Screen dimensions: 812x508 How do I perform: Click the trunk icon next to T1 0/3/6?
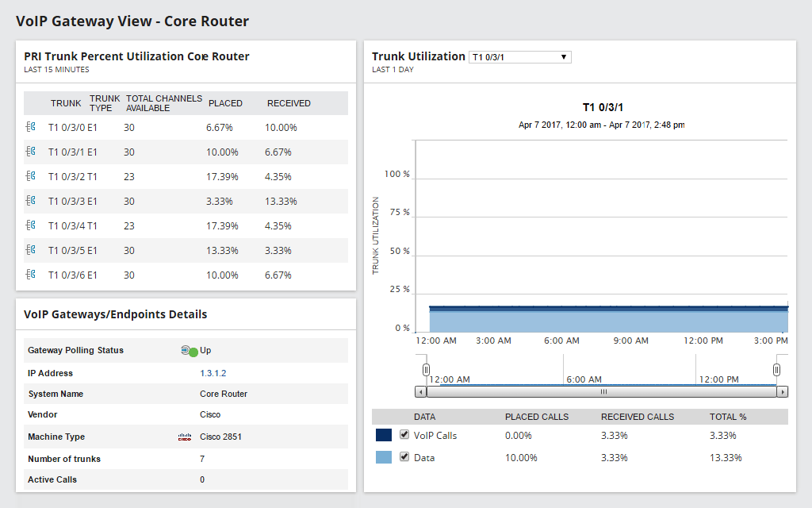tap(32, 275)
